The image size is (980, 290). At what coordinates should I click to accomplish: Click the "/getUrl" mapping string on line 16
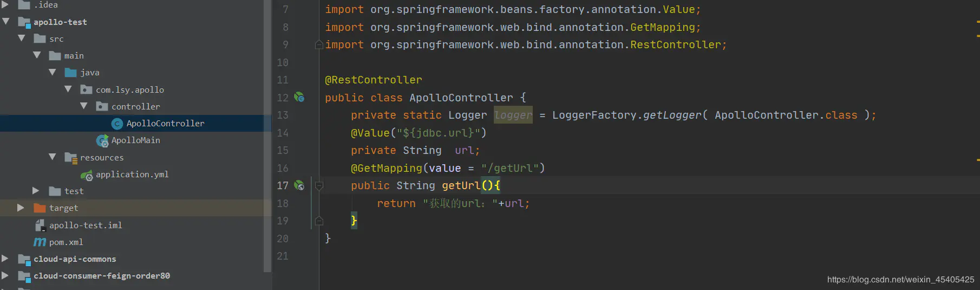tap(509, 168)
